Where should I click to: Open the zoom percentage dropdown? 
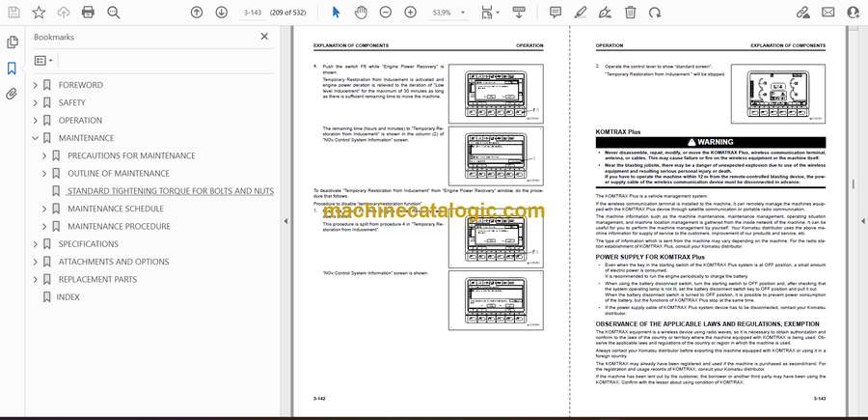[x=463, y=13]
